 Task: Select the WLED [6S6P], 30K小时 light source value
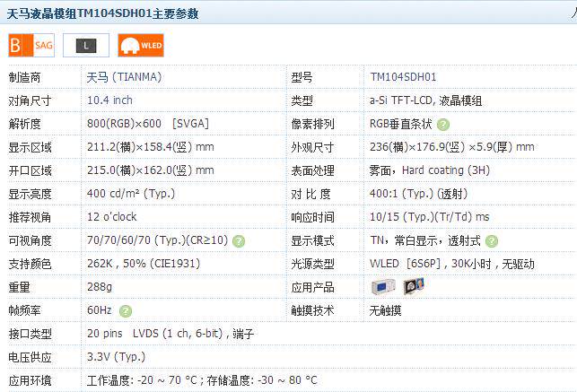pyautogui.click(x=452, y=264)
